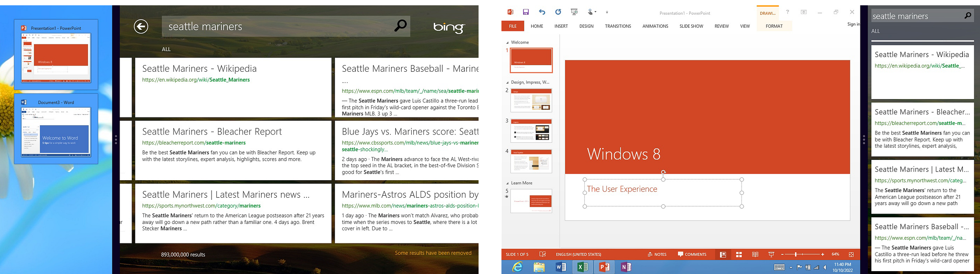The image size is (980, 274).
Task: Select slide 2 thumbnail
Action: 531,100
